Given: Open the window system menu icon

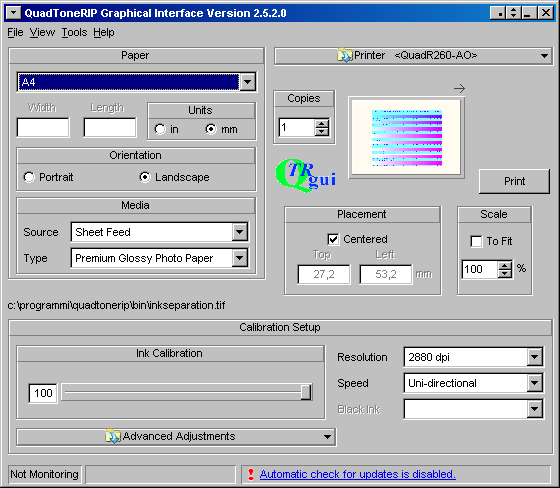Looking at the screenshot, I should (13, 13).
